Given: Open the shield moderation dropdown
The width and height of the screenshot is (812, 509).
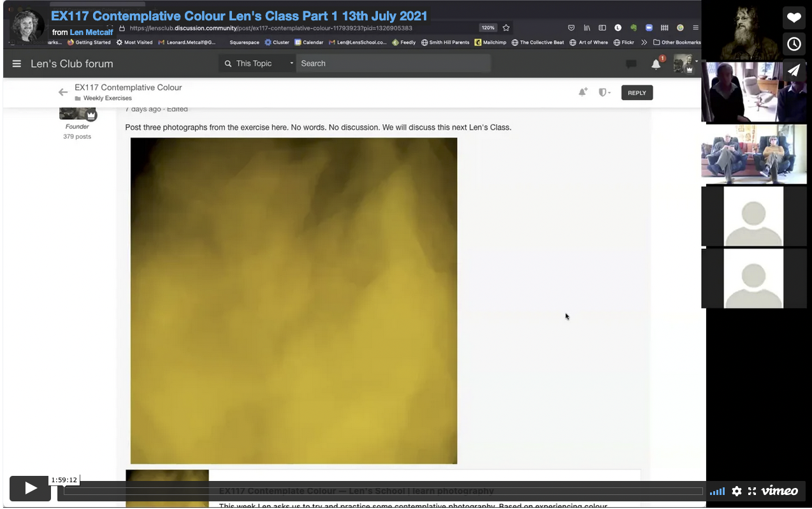Looking at the screenshot, I should pos(604,92).
